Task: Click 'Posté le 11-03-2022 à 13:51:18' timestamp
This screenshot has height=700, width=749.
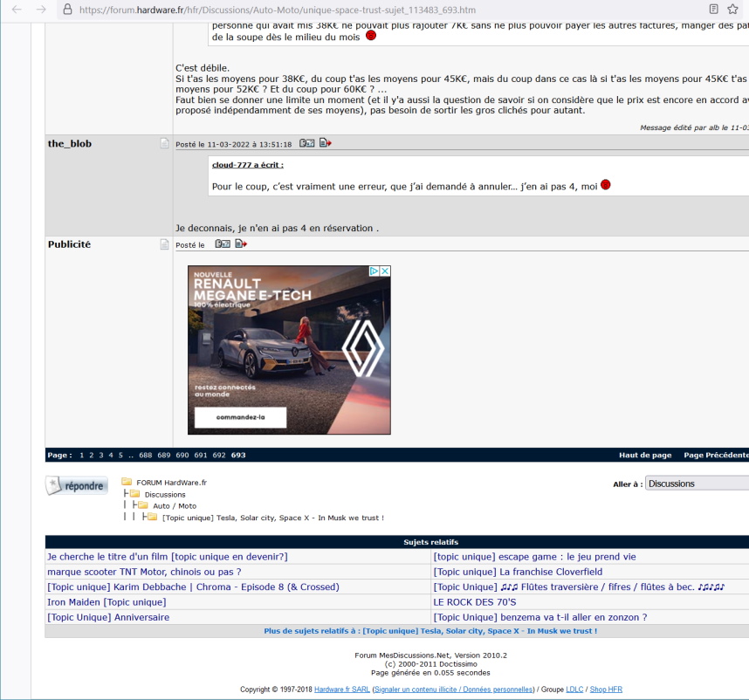Action: coord(234,144)
